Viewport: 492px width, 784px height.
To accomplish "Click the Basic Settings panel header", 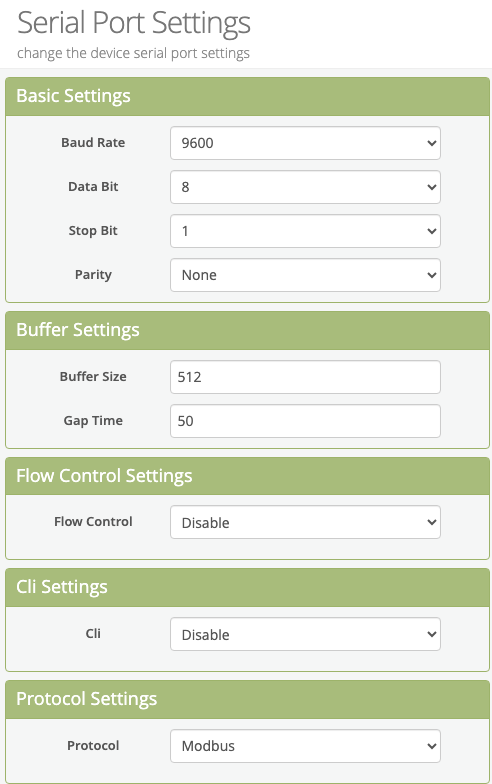I will pyautogui.click(x=248, y=96).
